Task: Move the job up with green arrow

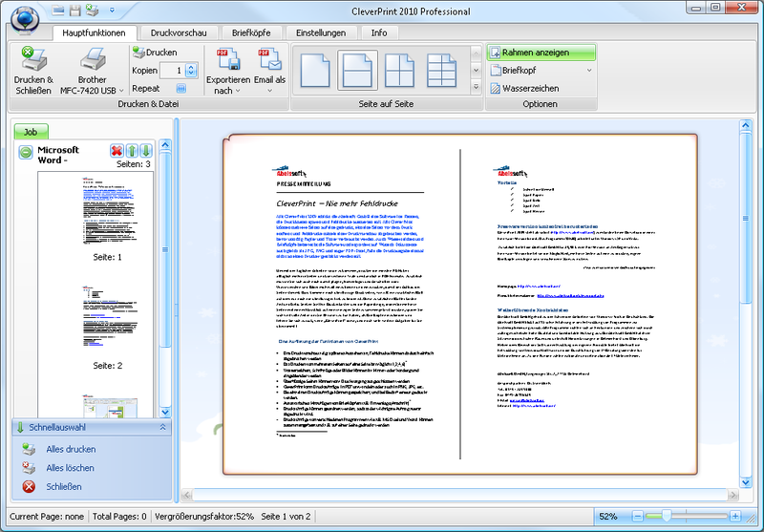Action: [x=133, y=151]
